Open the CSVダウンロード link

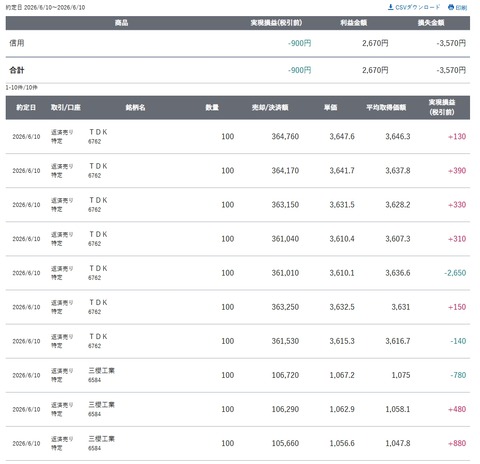tap(414, 7)
